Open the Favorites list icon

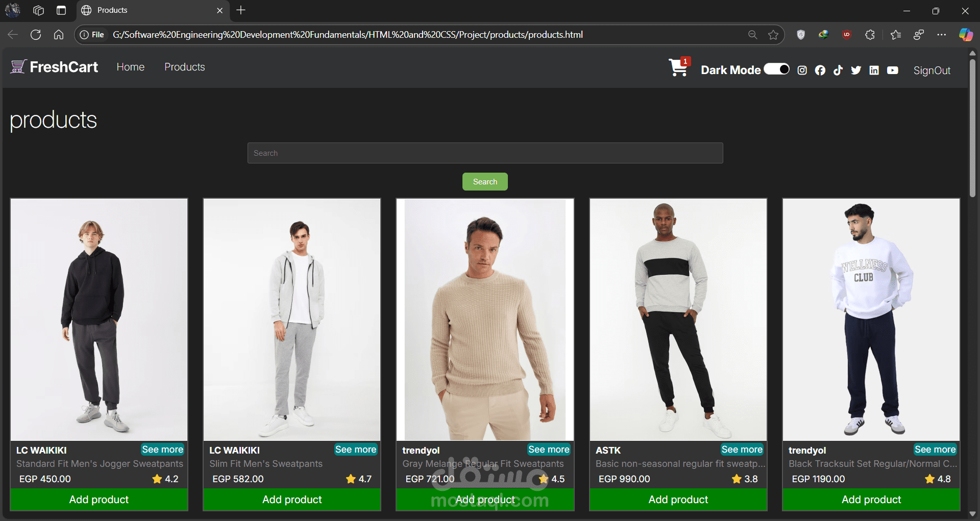pos(896,35)
